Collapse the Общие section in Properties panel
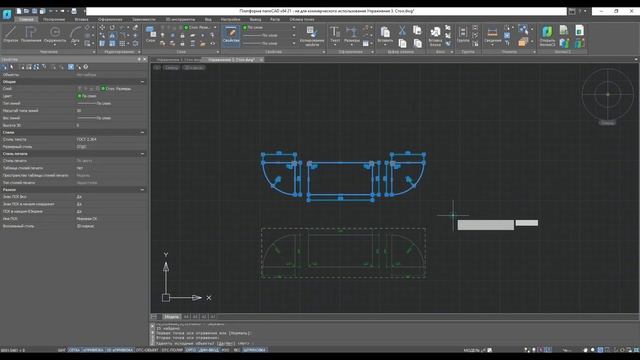The width and height of the screenshot is (640, 360). pos(142,82)
